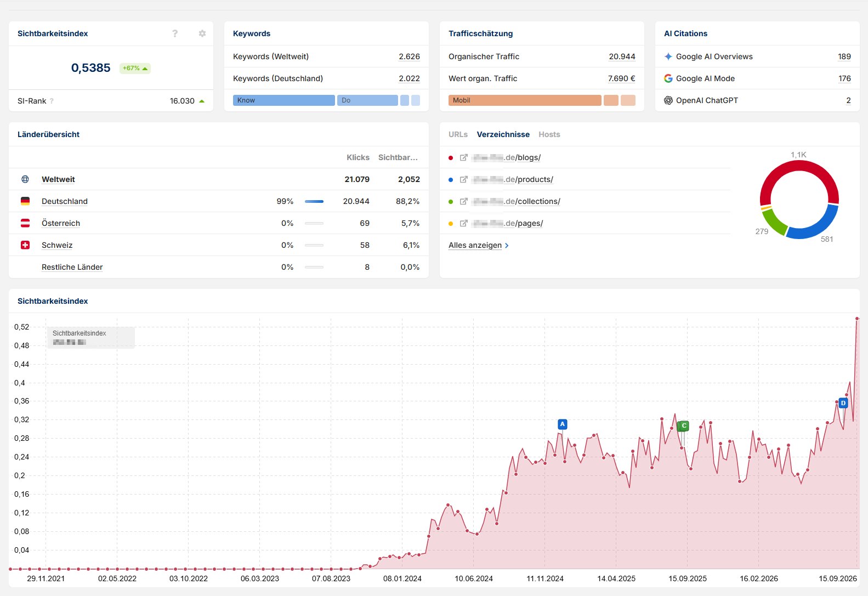The width and height of the screenshot is (868, 596).
Task: Click the Österreich flag icon
Action: pyautogui.click(x=25, y=223)
